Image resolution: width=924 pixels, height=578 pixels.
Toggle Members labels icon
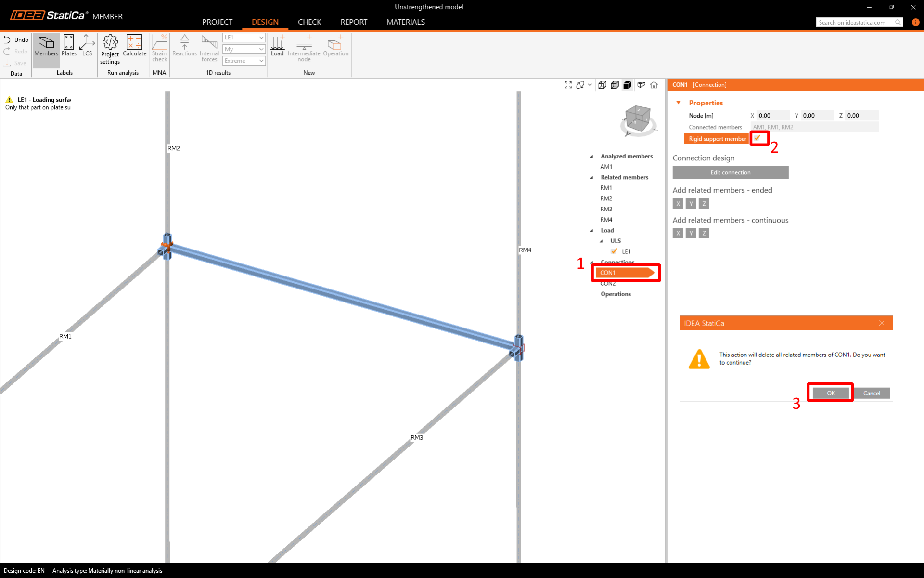tap(46, 46)
